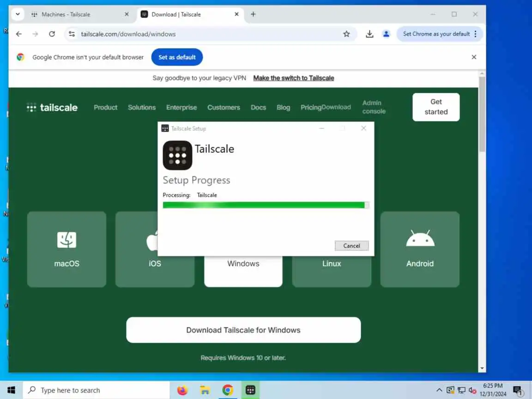Select the Android platform card
The height and width of the screenshot is (399, 532).
(420, 249)
